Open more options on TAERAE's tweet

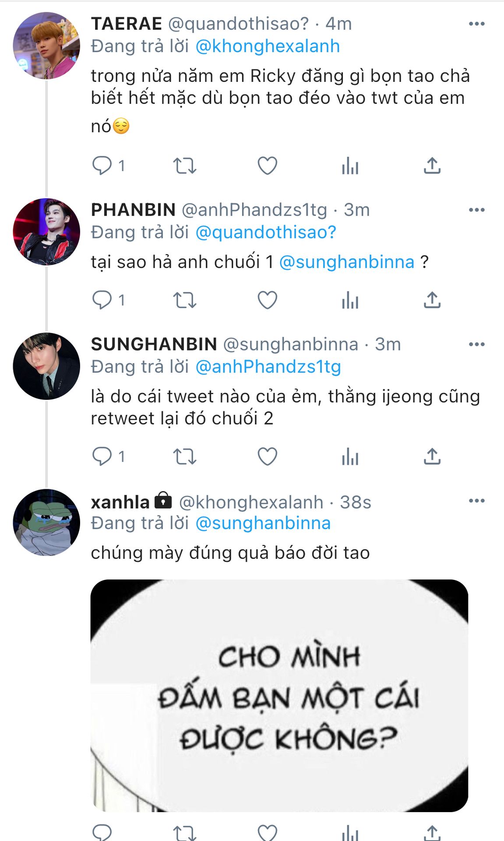point(476,24)
